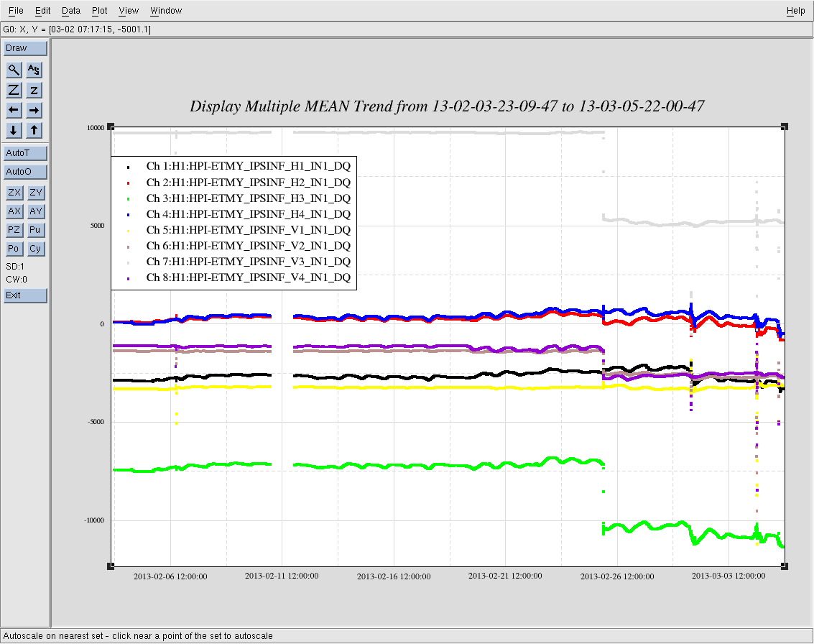
Task: Click the ZY button
Action: 35,193
